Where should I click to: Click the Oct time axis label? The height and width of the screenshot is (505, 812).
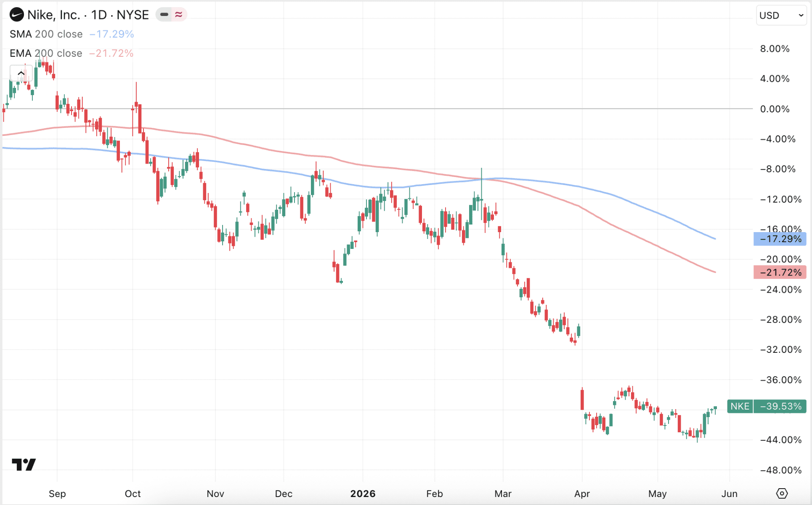(133, 494)
